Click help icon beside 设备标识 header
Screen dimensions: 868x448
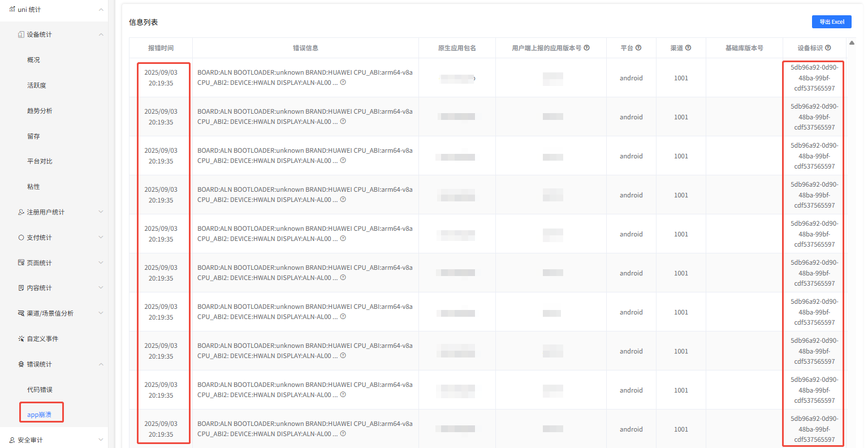[828, 48]
